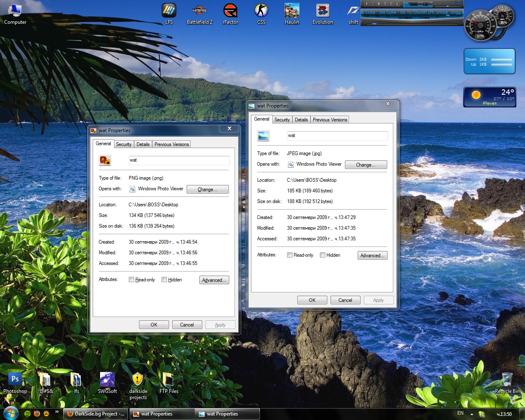Image resolution: width=525 pixels, height=420 pixels.
Task: Open the Computer desktop icon
Action: pos(15,14)
